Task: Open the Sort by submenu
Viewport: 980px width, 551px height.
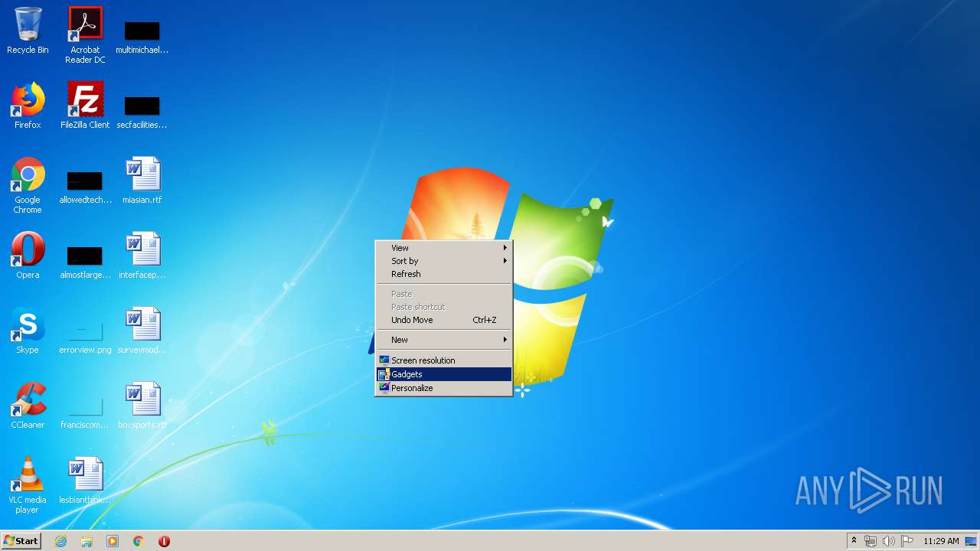Action: [x=444, y=261]
